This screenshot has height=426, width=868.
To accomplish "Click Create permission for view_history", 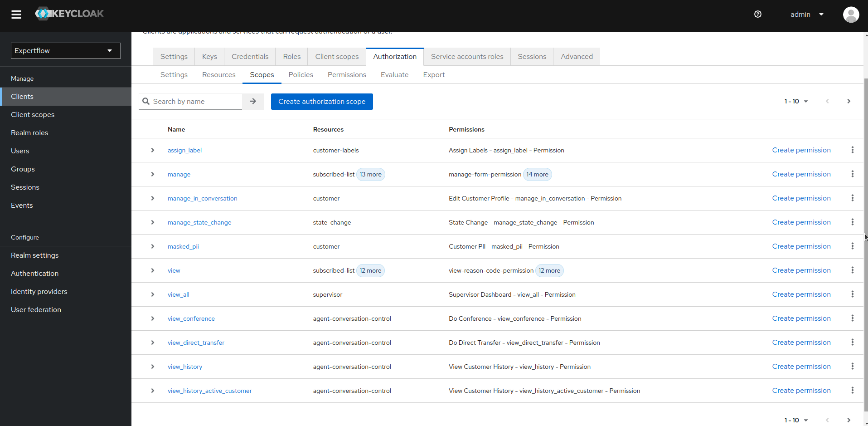I will click(801, 366).
